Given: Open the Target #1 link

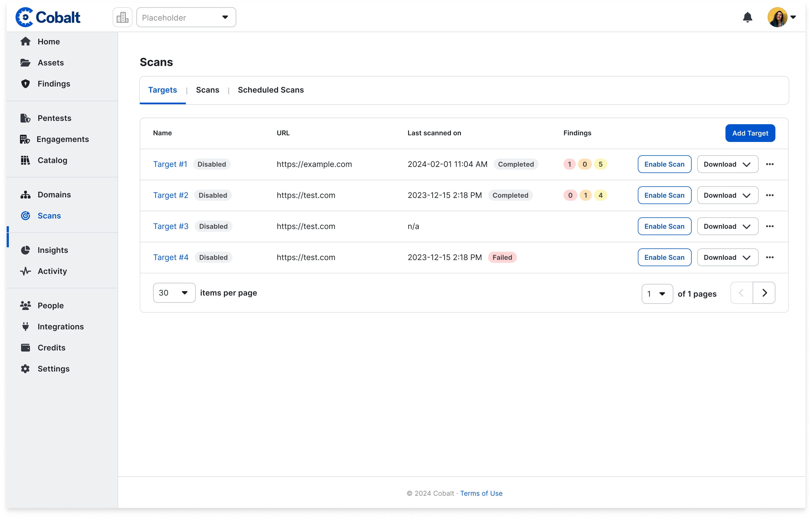Looking at the screenshot, I should (x=170, y=164).
